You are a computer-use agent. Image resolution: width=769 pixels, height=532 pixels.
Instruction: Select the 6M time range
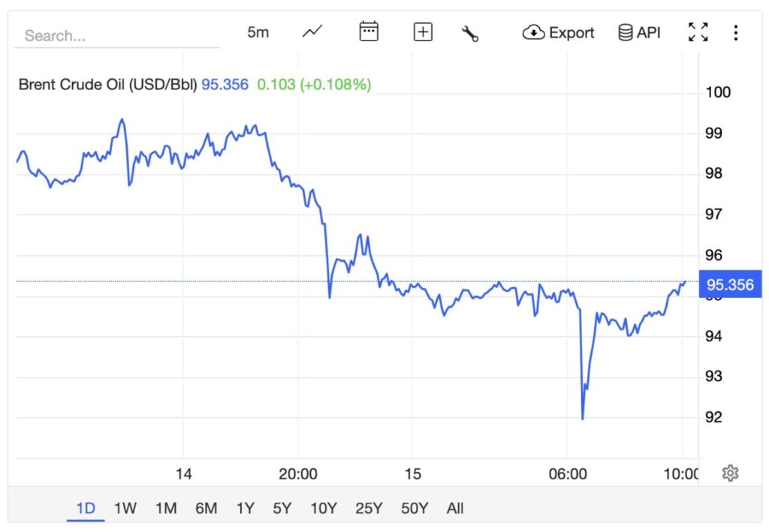[206, 508]
